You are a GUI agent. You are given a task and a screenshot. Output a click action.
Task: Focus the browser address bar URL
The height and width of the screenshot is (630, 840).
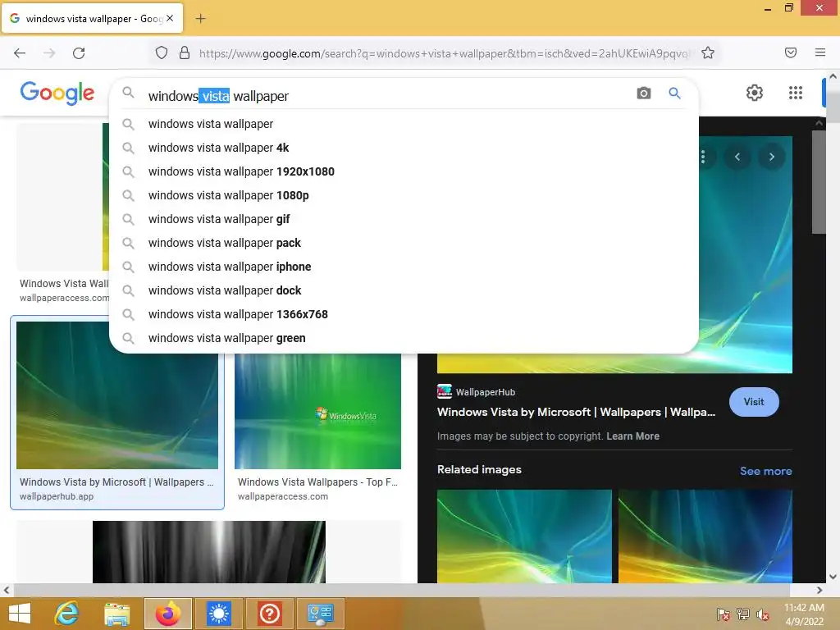[x=445, y=53]
